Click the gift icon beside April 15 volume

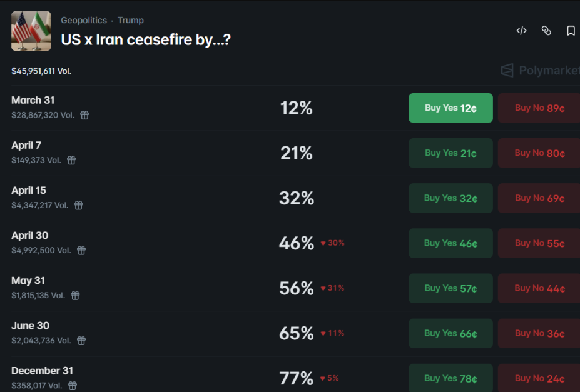[x=79, y=205]
